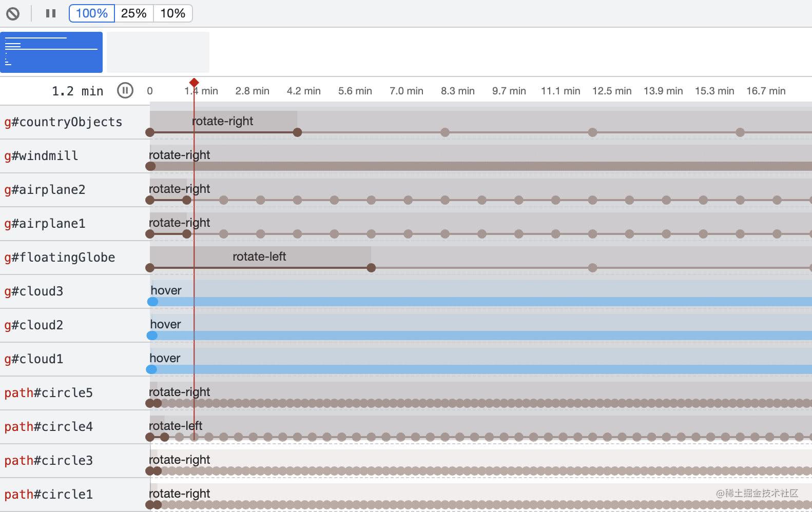
Task: Click the start keyframe of countryObjects animation
Action: pyautogui.click(x=150, y=132)
